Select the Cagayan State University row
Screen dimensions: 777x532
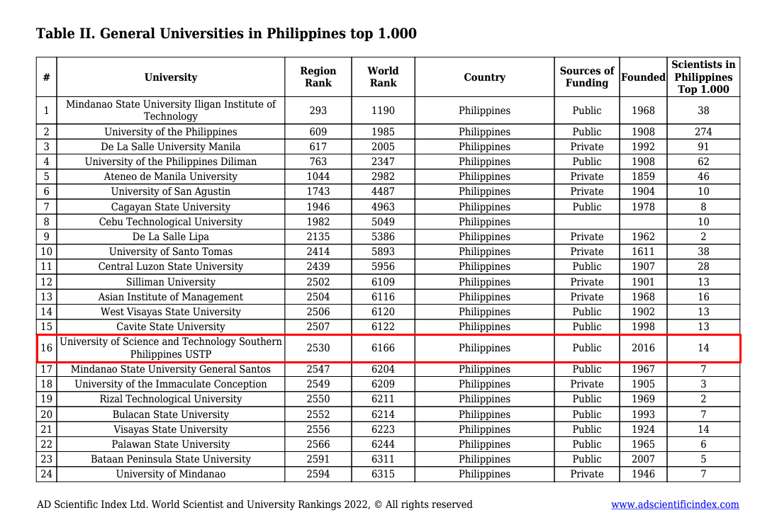(170, 206)
